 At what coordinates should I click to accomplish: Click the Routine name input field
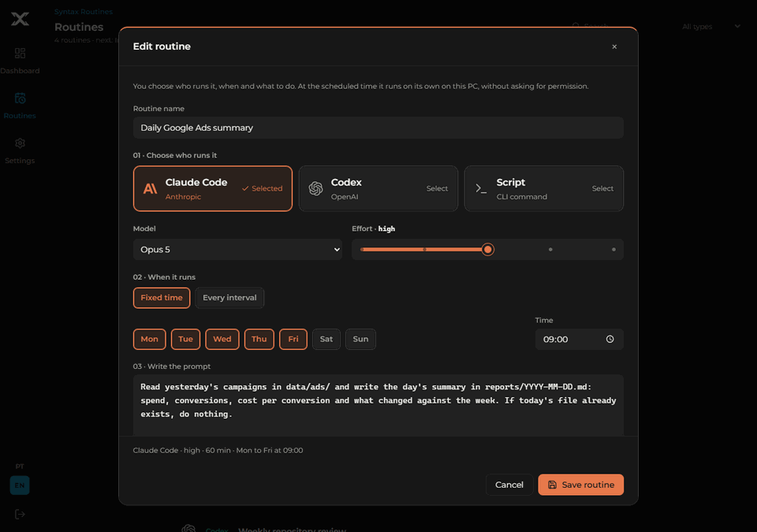click(x=378, y=128)
